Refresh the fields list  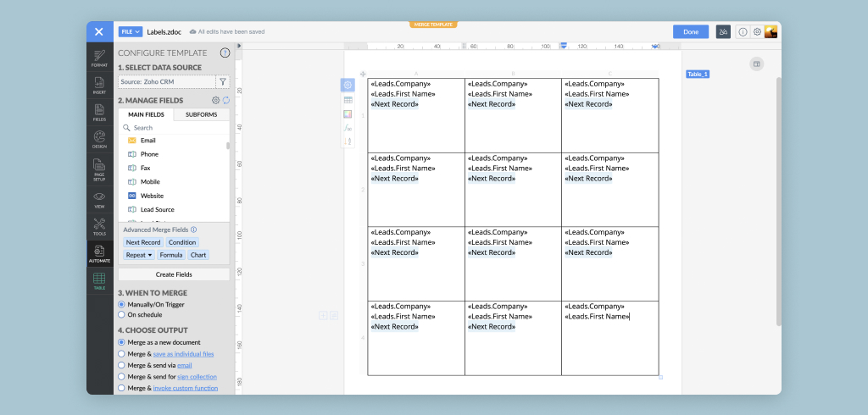[225, 100]
